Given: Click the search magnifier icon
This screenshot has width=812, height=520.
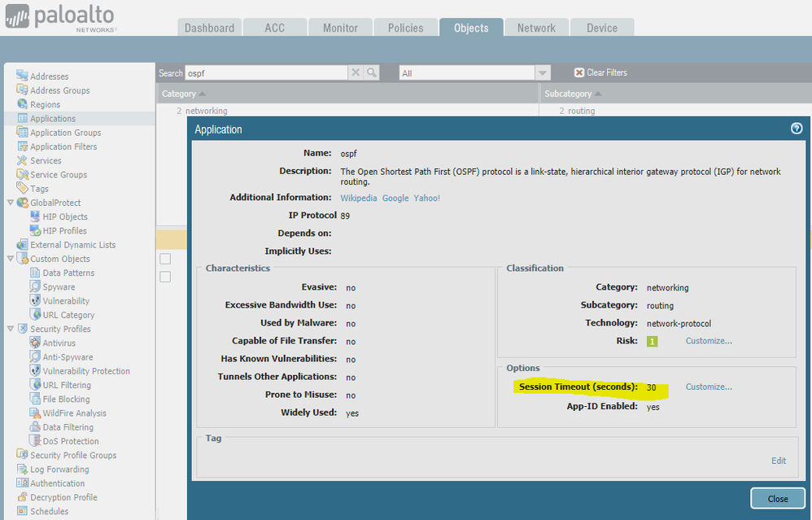Looking at the screenshot, I should 372,73.
